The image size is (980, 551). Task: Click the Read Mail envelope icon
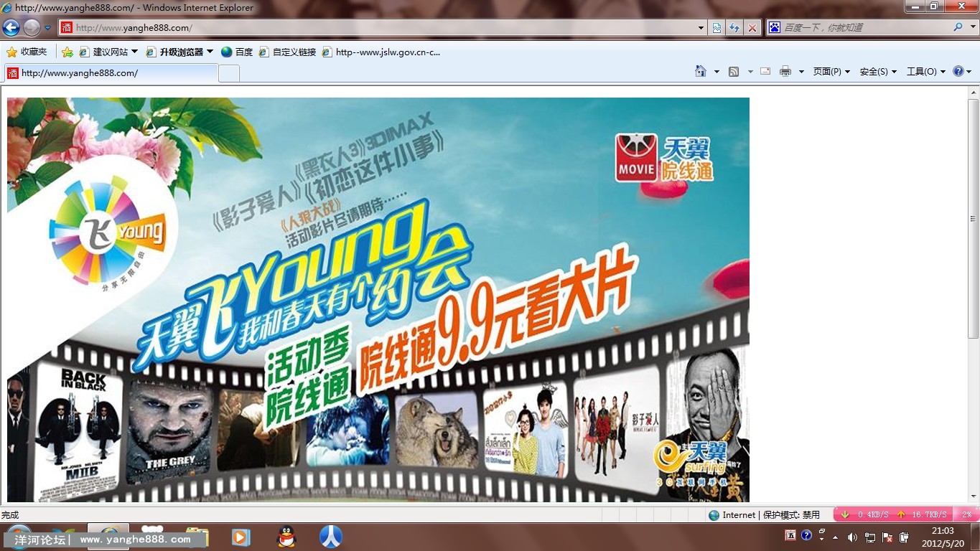[765, 71]
